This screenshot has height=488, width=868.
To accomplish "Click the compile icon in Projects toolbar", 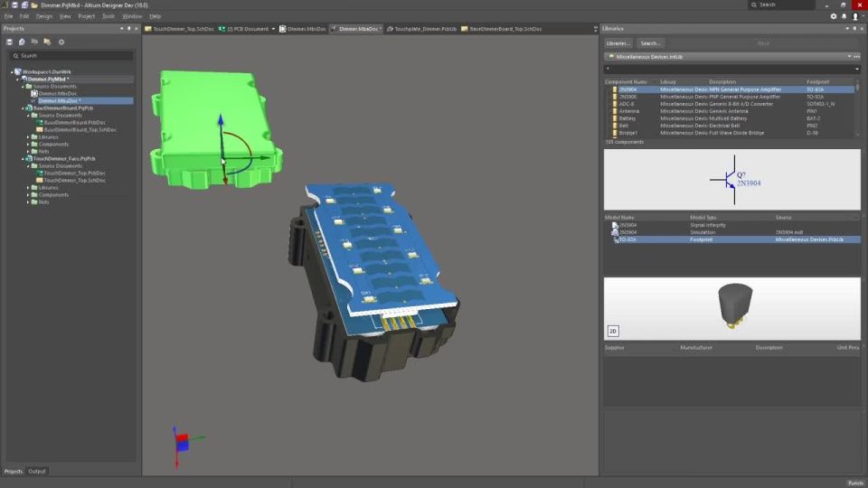I will click(22, 42).
